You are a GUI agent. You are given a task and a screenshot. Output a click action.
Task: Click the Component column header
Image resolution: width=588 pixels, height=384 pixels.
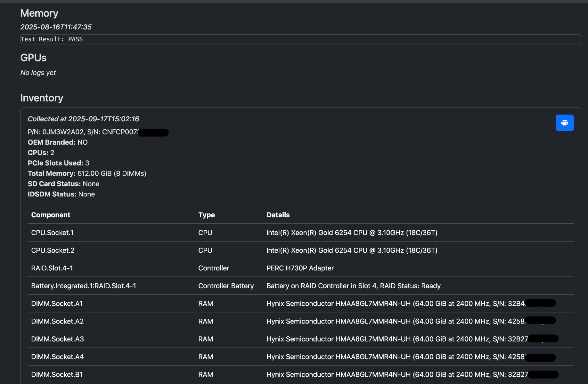point(51,215)
